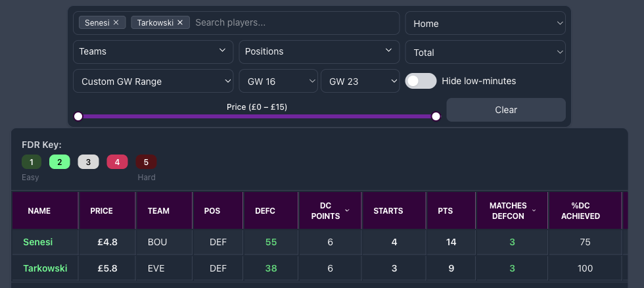Select FDR key difficulty 2 badge
The height and width of the screenshot is (288, 644).
(x=59, y=162)
